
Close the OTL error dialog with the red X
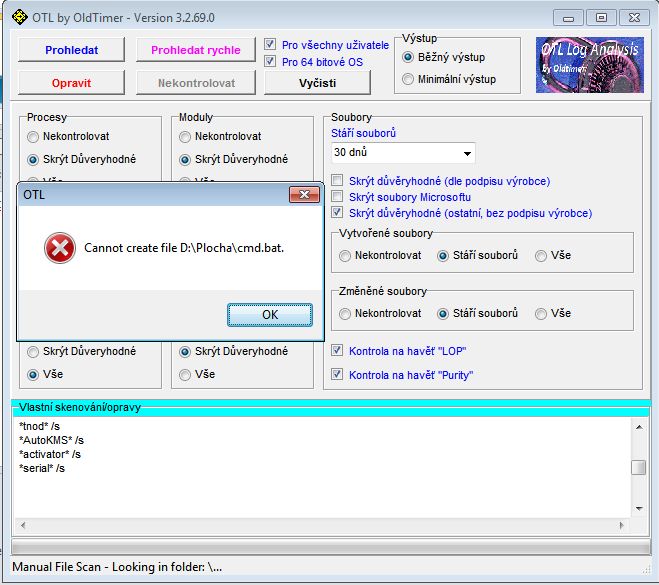(x=304, y=195)
